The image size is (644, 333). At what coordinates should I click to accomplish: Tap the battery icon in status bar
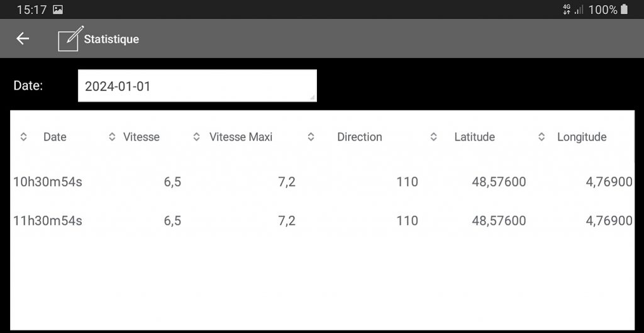tap(624, 9)
